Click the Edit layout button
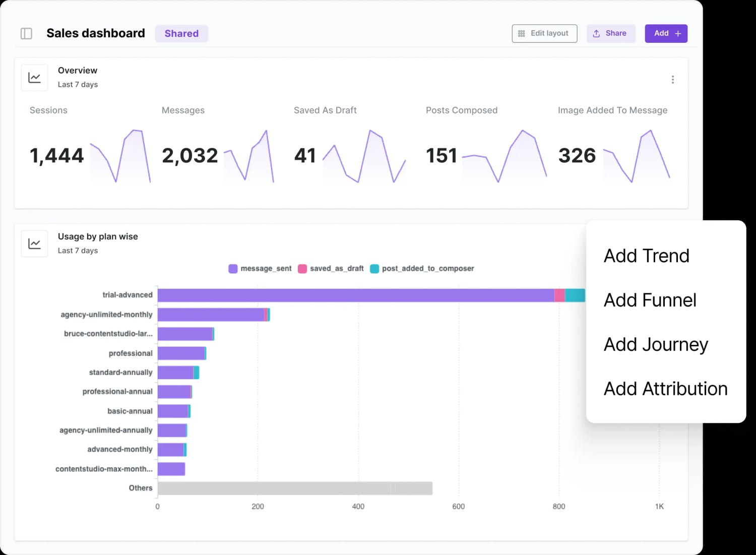The image size is (756, 555). [x=544, y=33]
